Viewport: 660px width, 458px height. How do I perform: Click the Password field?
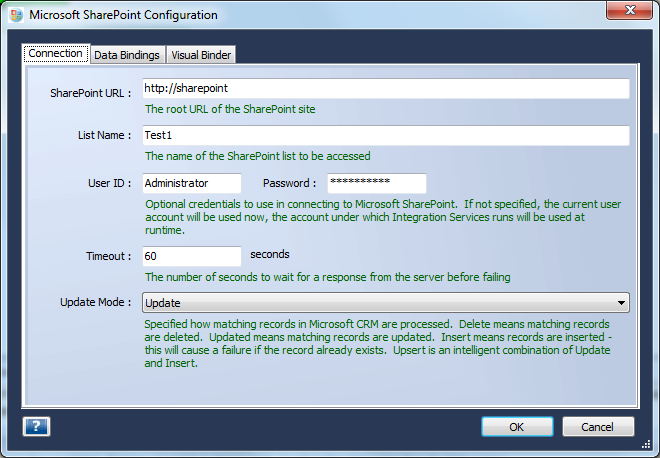pyautogui.click(x=377, y=183)
